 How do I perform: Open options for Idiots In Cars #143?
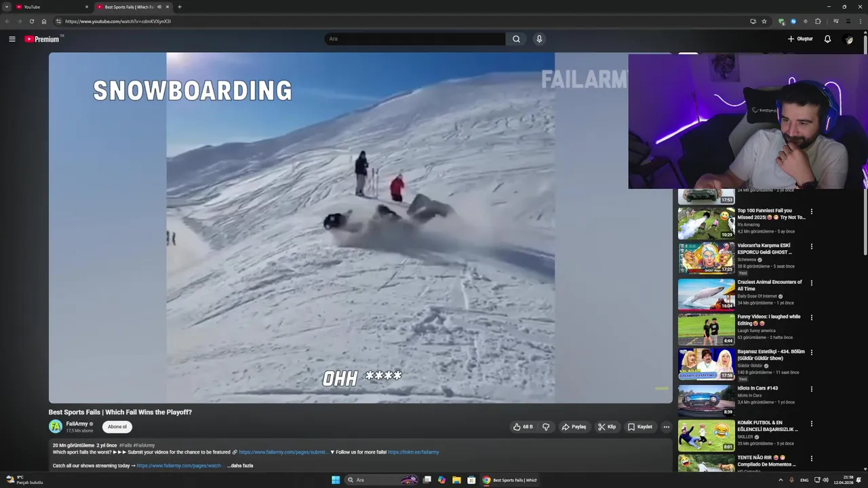(811, 389)
